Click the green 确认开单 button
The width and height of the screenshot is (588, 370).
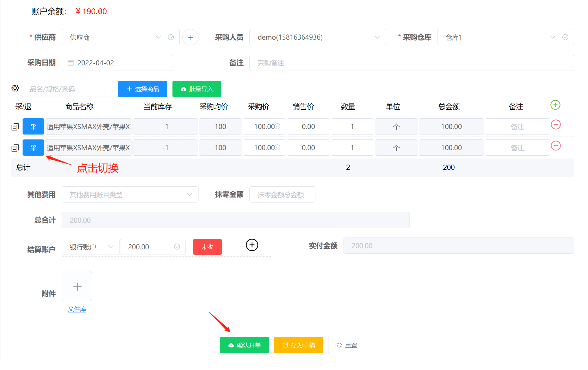click(245, 345)
